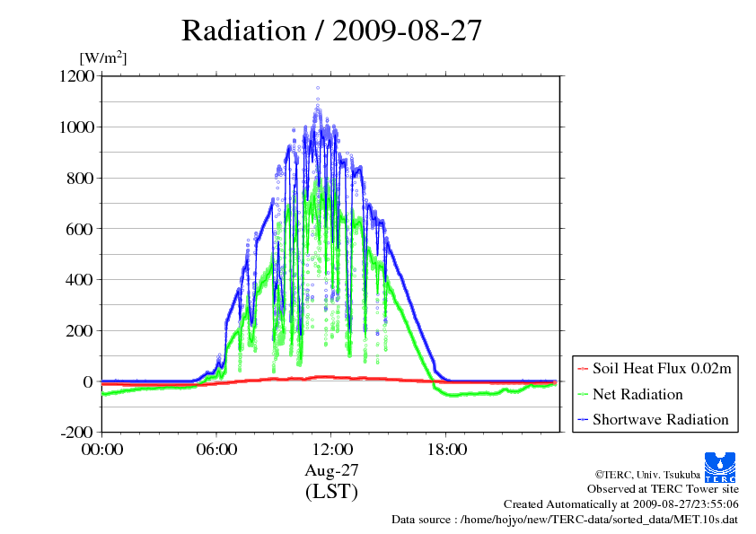Click the (LST) timezone label
756x534 pixels.
tap(331, 491)
